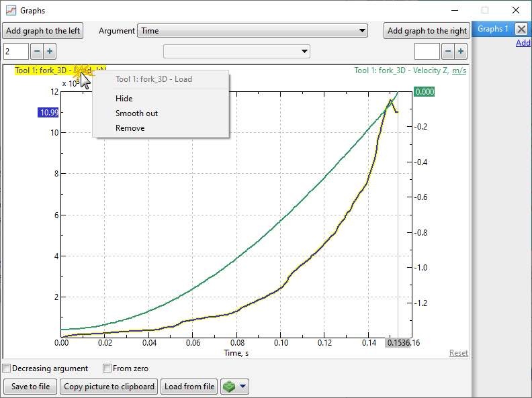Click the Velocity Z legend label

[x=410, y=70]
